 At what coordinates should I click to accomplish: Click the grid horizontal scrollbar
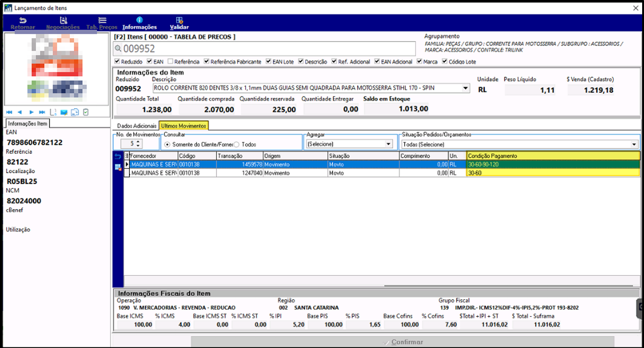coord(508,286)
